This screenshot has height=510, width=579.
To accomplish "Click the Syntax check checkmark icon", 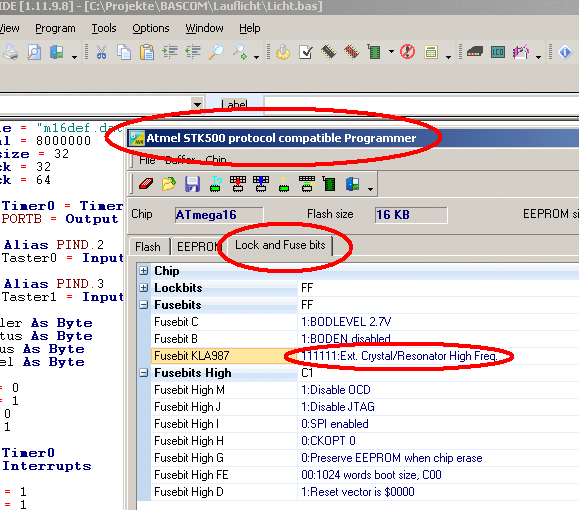I will point(306,52).
